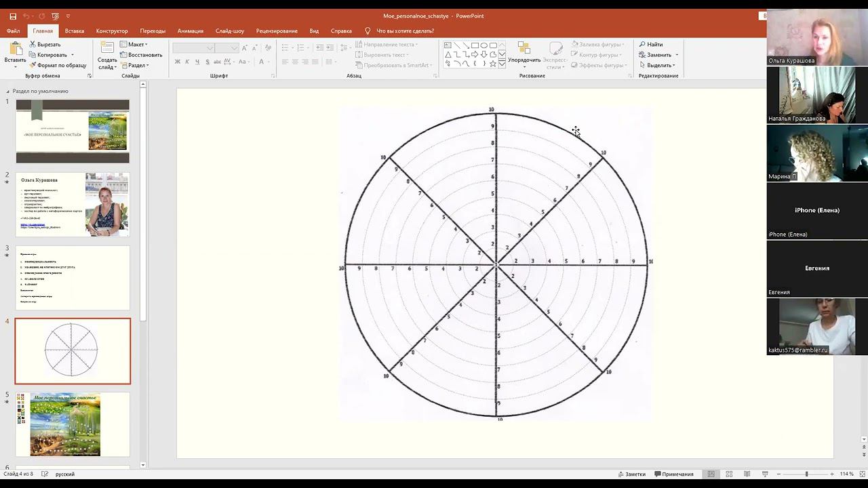868x488 pixels.
Task: Select the text box shape in gallery
Action: (x=448, y=45)
